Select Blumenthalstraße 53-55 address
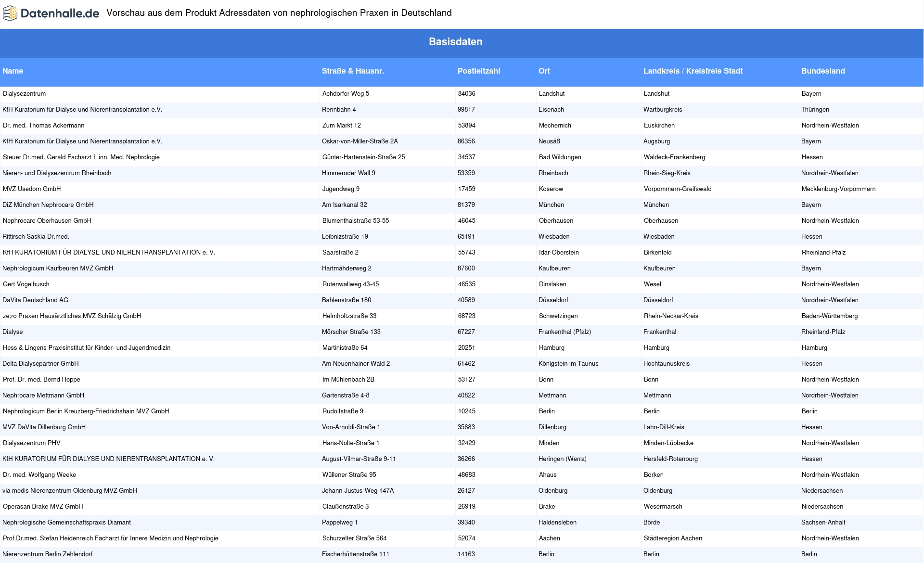The image size is (924, 563). (x=356, y=221)
